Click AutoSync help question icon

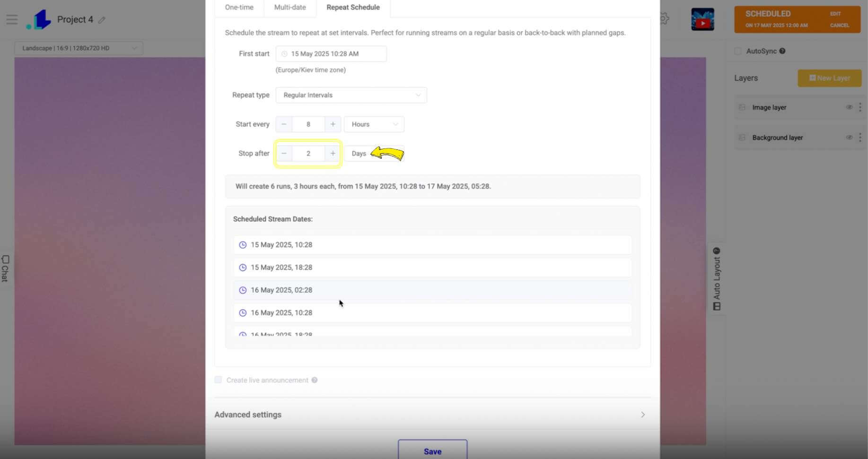coord(782,51)
